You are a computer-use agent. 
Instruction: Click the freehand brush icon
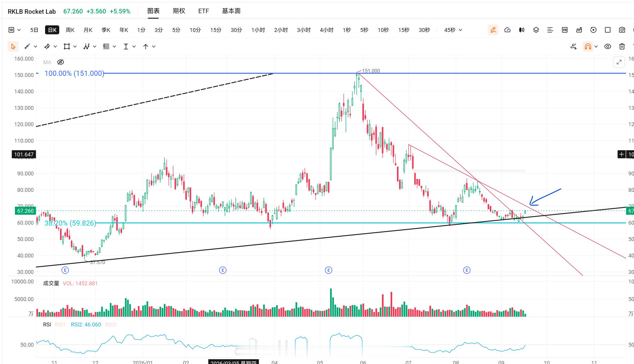tap(573, 47)
